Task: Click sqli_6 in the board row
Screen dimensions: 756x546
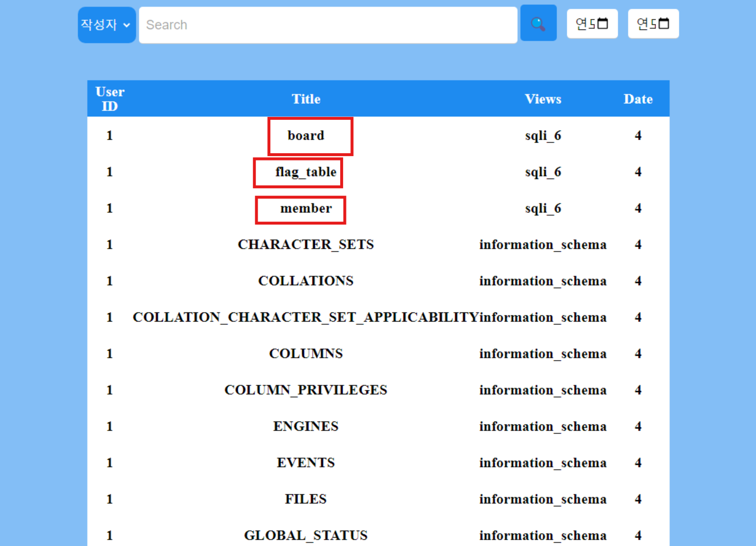Action: [x=543, y=135]
